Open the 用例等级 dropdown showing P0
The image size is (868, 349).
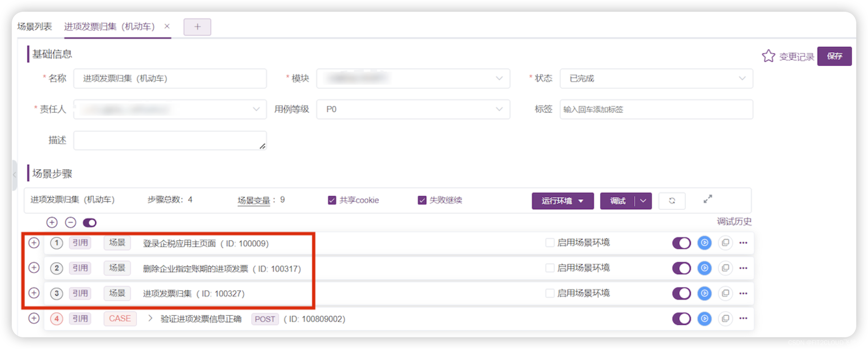[413, 109]
